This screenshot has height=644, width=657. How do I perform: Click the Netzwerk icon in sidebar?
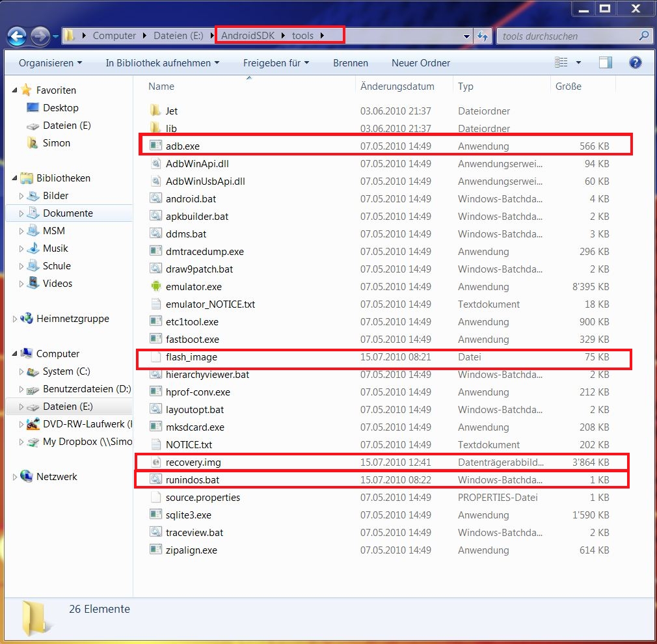(x=27, y=476)
